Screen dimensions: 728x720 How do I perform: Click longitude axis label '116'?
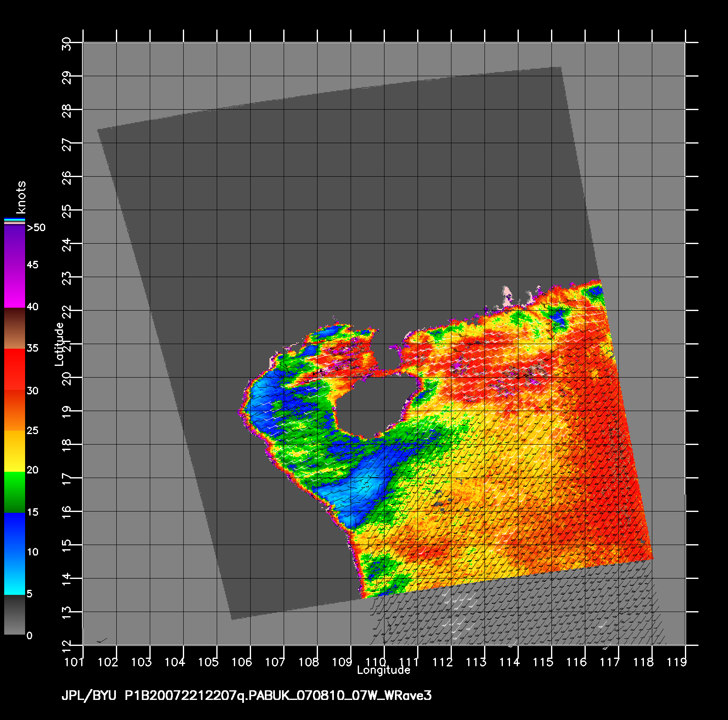[x=577, y=662]
